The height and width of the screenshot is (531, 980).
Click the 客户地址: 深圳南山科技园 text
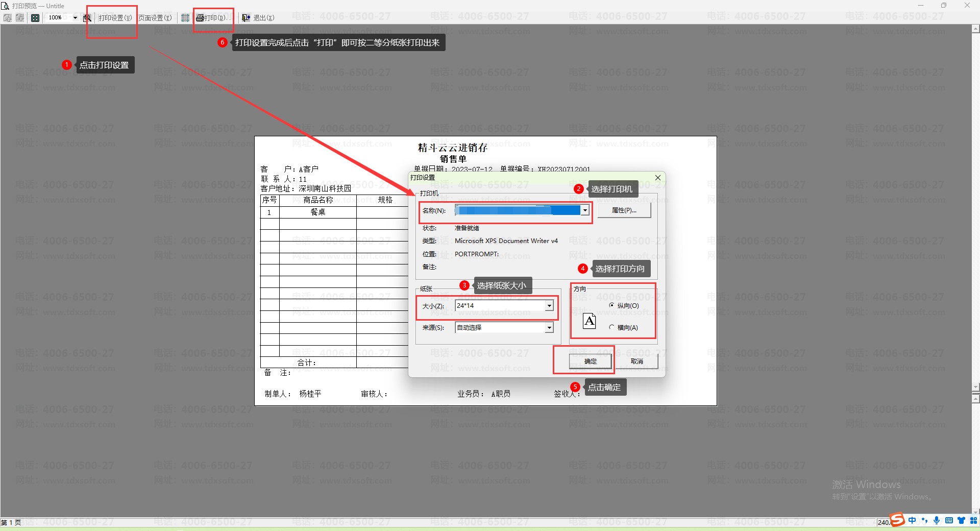[306, 188]
